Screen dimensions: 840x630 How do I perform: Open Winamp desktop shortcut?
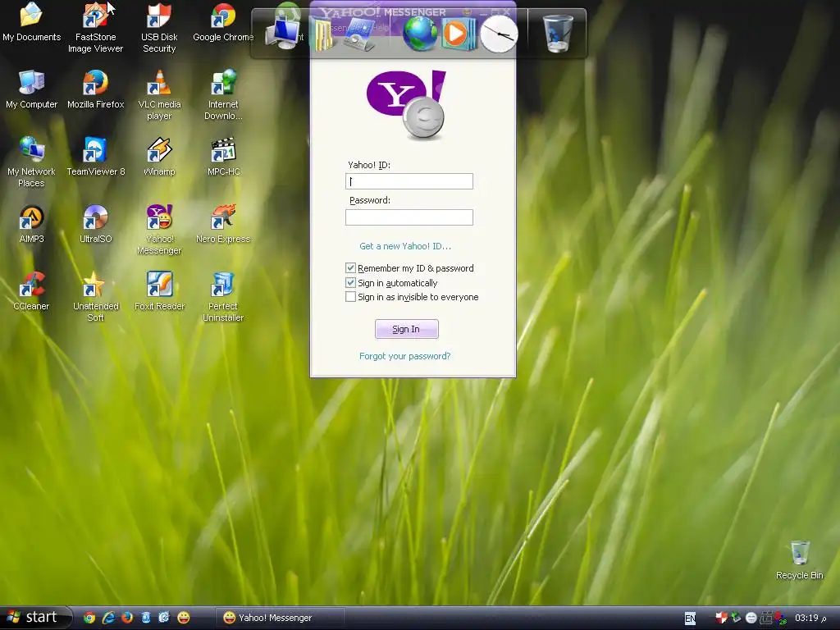159,157
